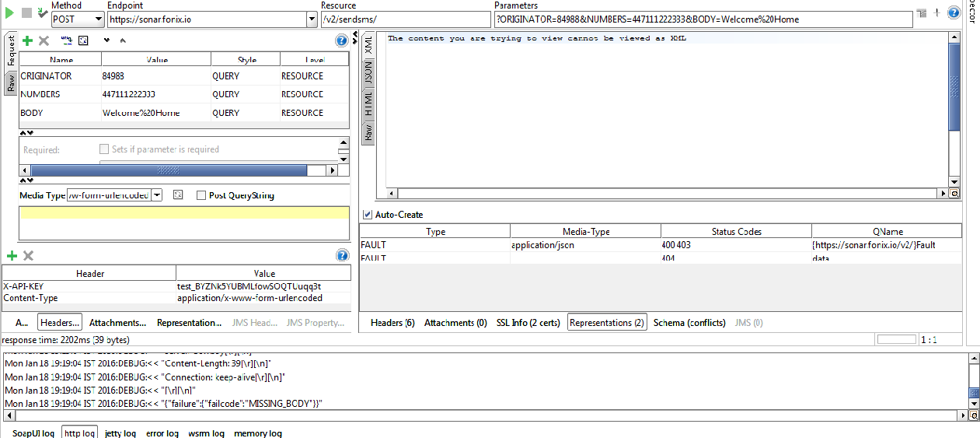Click the Resource field showing /v2/sendsms/
980x438 pixels.
pos(406,19)
